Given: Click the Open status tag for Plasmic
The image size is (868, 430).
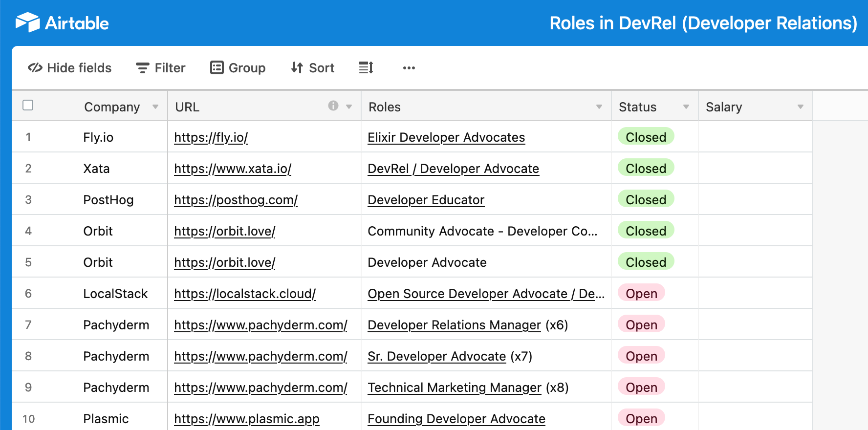Looking at the screenshot, I should click(x=641, y=418).
